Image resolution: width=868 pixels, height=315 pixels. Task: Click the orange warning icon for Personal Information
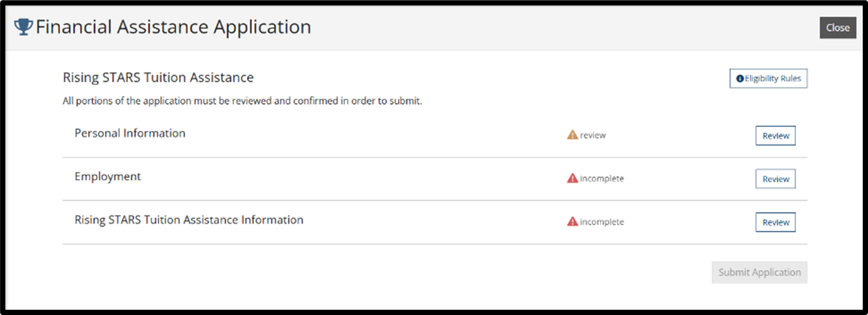click(x=572, y=135)
